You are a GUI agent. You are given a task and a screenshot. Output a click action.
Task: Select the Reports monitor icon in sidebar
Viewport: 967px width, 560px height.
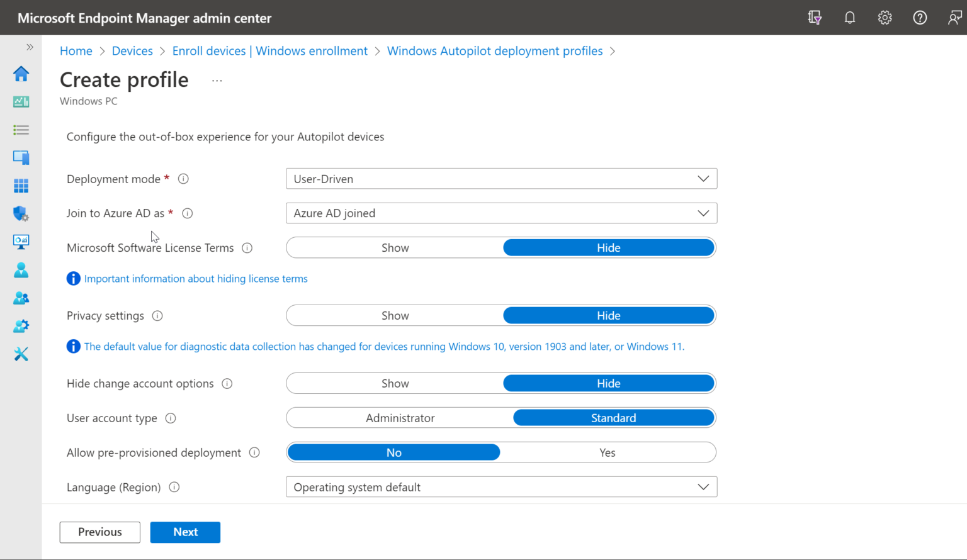[21, 241]
